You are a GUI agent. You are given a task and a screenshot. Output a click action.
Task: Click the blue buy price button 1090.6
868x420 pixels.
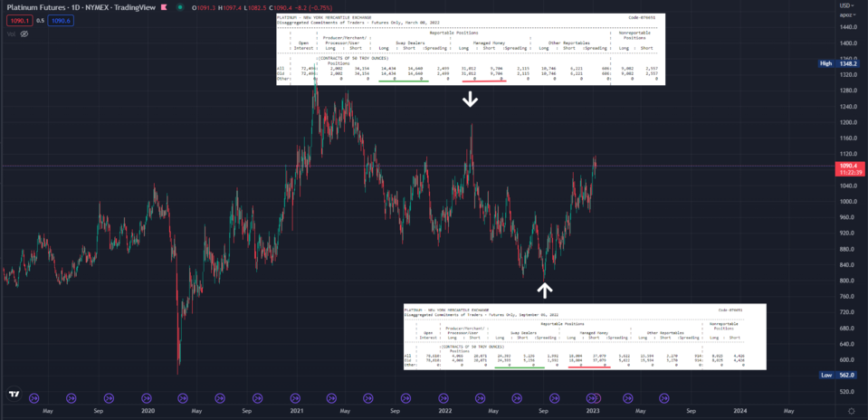61,21
